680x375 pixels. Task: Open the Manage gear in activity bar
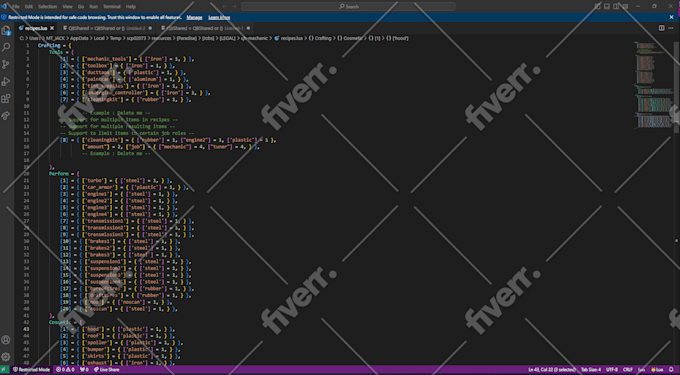click(6, 357)
